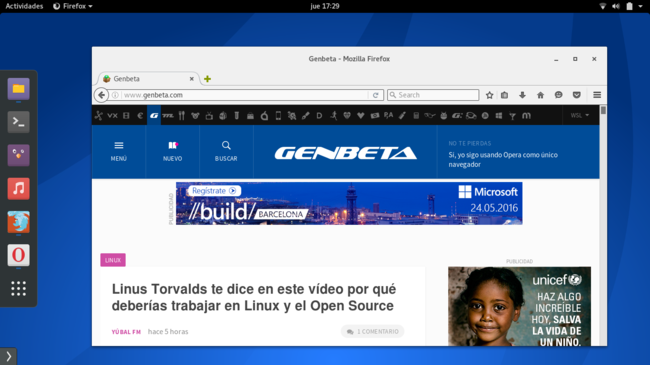650x365 pixels.
Task: Open the volume speaker icon in top bar
Action: tap(616, 6)
